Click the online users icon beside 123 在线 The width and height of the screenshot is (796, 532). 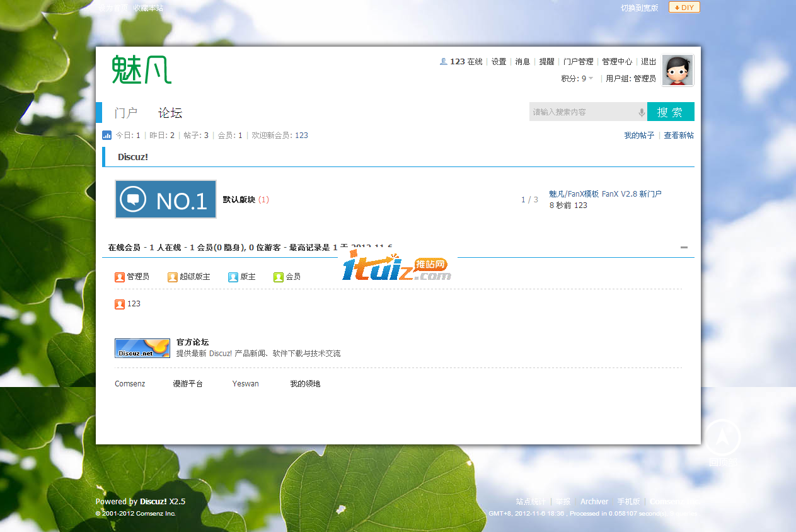[x=443, y=61]
